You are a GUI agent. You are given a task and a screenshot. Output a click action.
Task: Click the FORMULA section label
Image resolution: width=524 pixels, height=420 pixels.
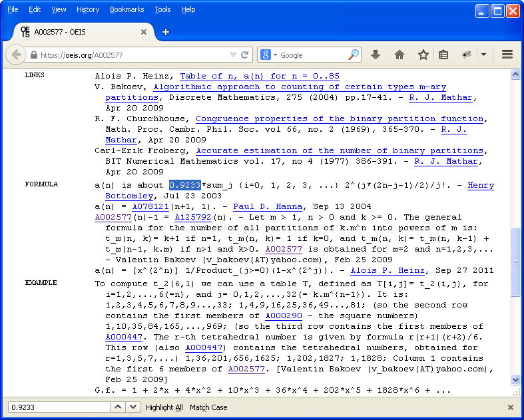tap(41, 184)
